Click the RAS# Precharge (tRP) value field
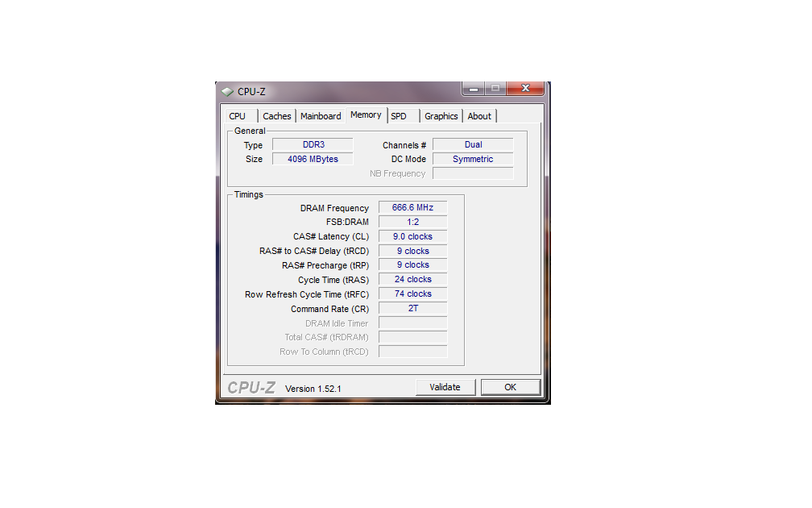This screenshot has width=812, height=508. 412,264
